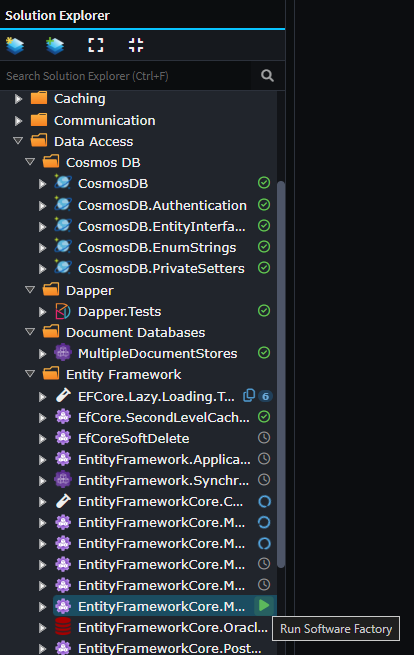414x655 pixels.
Task: Click the search magnifier icon
Action: (267, 76)
